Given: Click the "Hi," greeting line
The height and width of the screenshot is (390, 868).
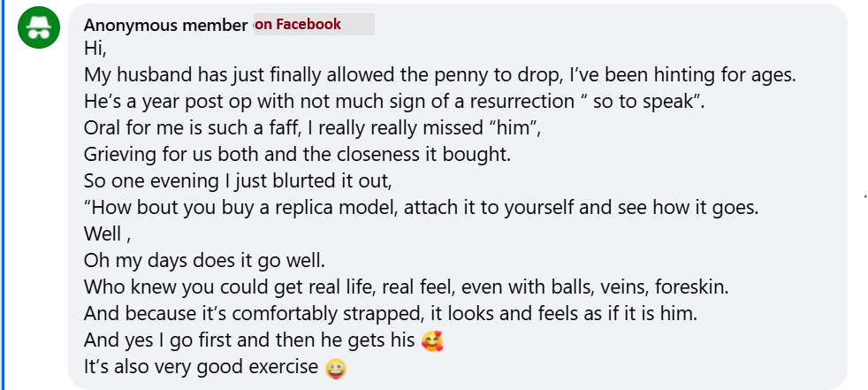Looking at the screenshot, I should point(95,48).
